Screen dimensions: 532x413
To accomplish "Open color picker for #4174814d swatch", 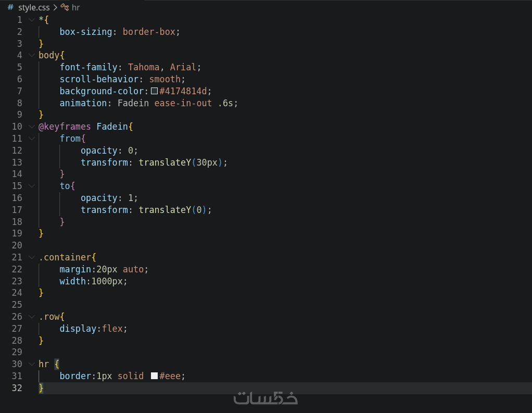I will click(155, 91).
